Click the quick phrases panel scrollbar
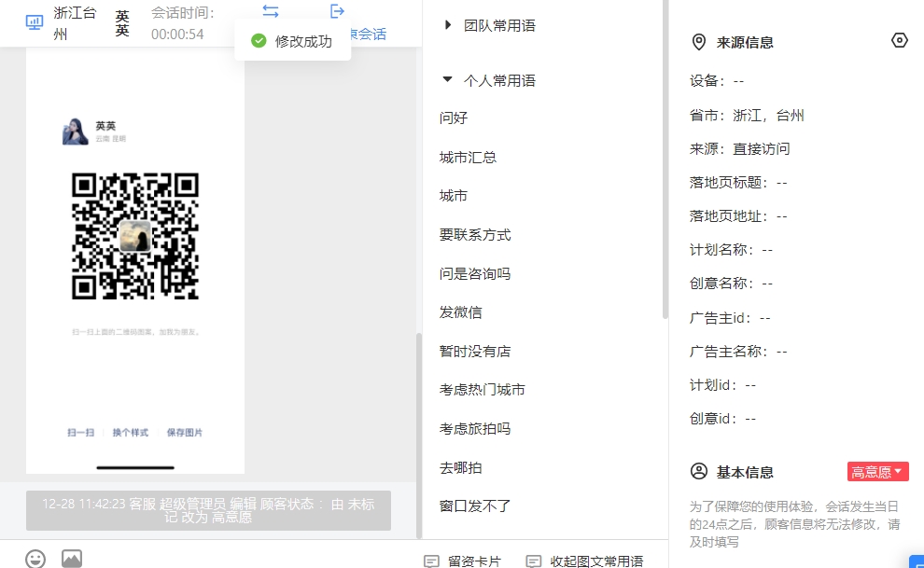The width and height of the screenshot is (924, 568). point(665,159)
